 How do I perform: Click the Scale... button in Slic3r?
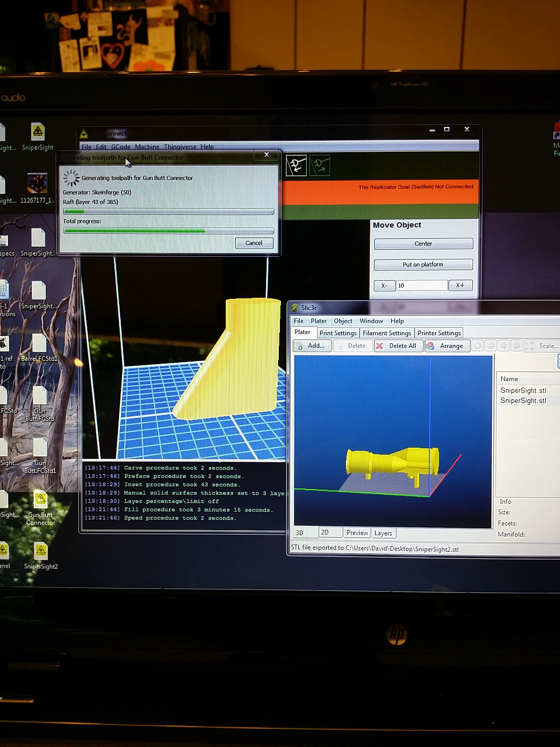tap(542, 346)
